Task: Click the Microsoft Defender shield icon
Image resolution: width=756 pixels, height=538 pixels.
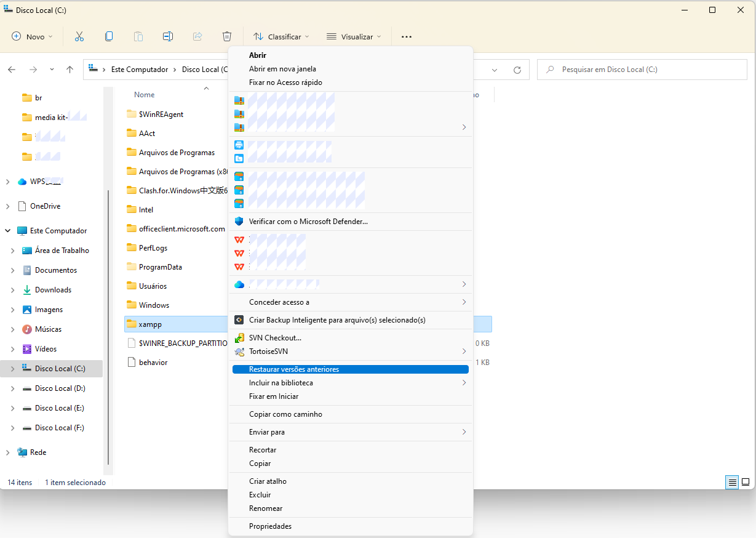Action: tap(239, 221)
